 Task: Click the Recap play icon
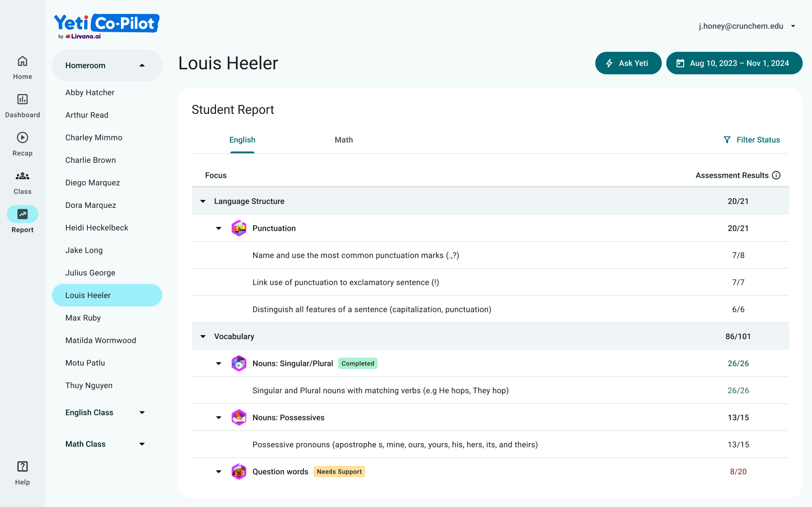(22, 138)
